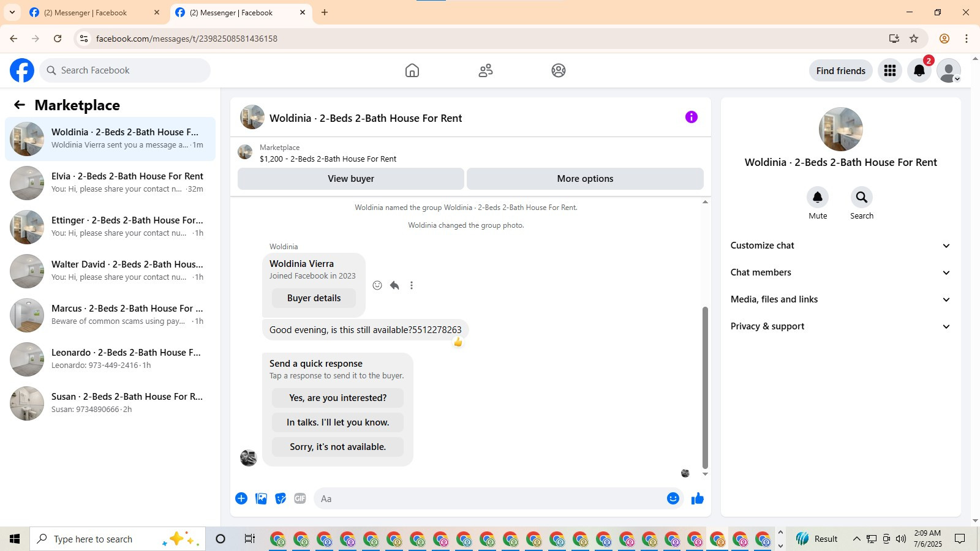
Task: Click the Search Facebook field
Action: click(x=125, y=70)
